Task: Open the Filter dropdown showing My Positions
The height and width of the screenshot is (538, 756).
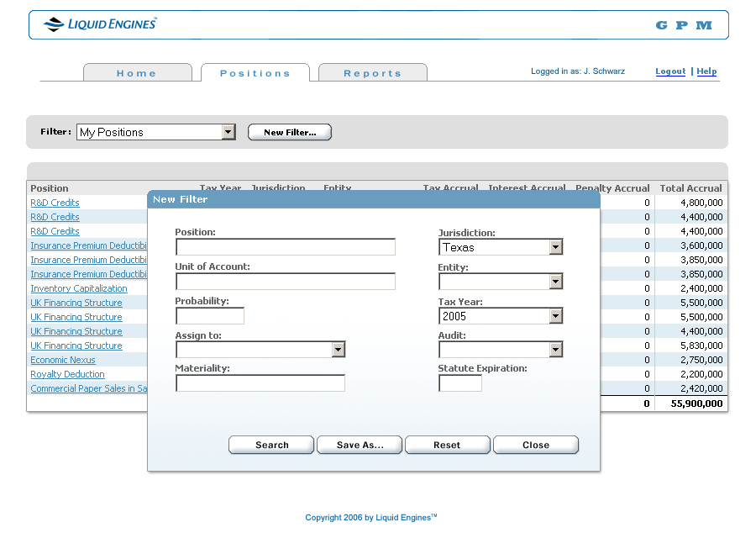Action: point(227,131)
